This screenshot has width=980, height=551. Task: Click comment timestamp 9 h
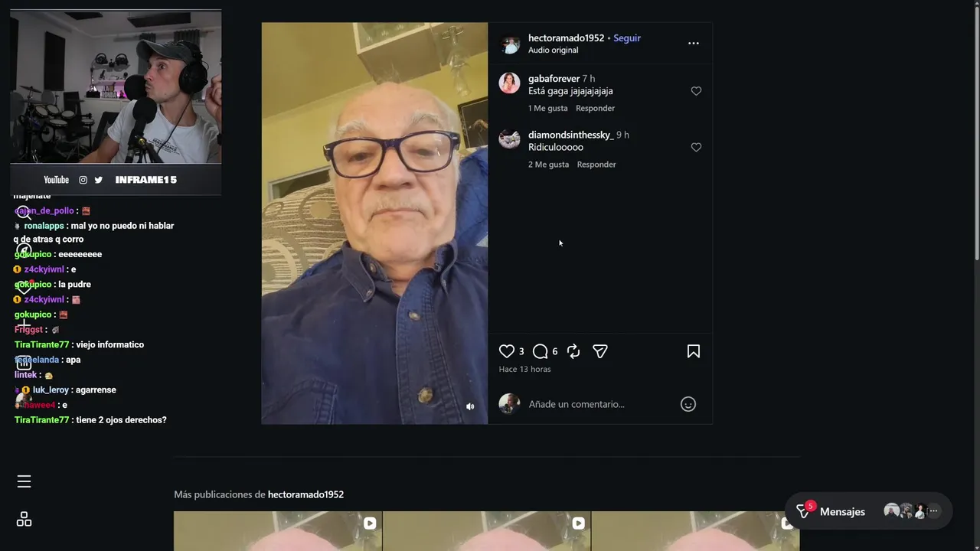(622, 135)
